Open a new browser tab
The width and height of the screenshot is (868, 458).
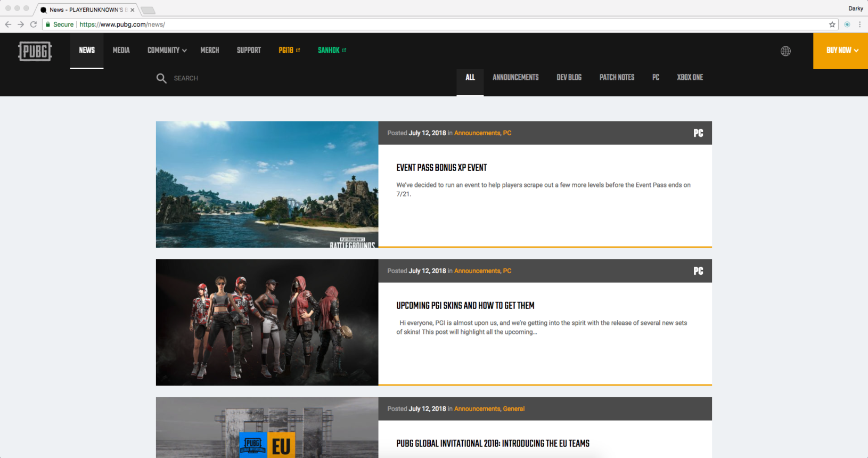pyautogui.click(x=148, y=10)
